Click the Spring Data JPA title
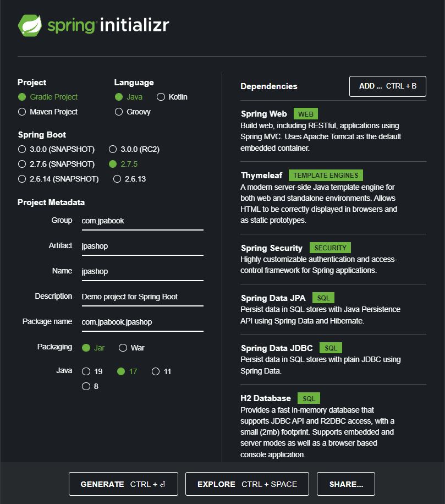The height and width of the screenshot is (504, 445). (x=273, y=298)
